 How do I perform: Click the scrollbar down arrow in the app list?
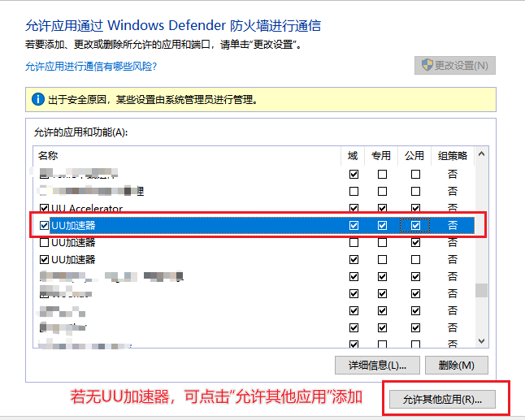tap(481, 342)
